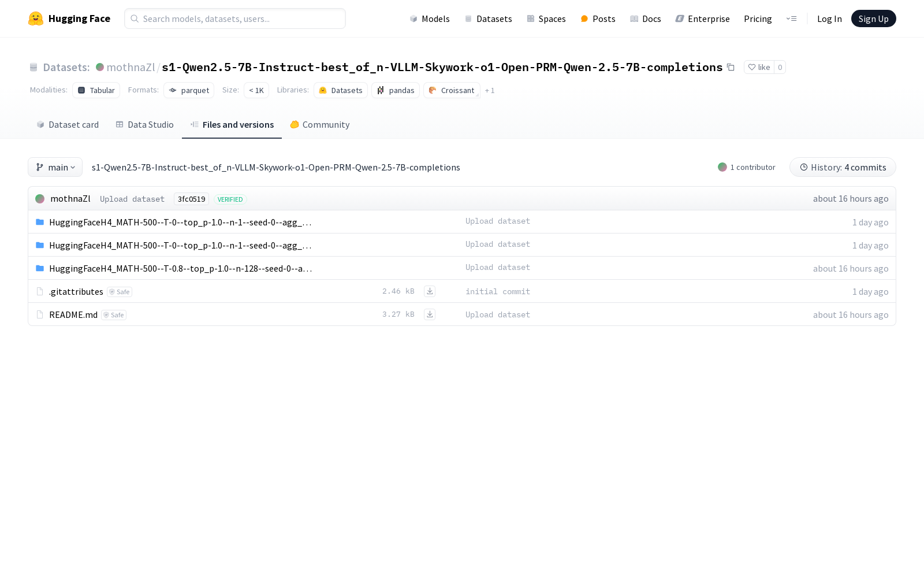Click the search models input field

click(234, 18)
